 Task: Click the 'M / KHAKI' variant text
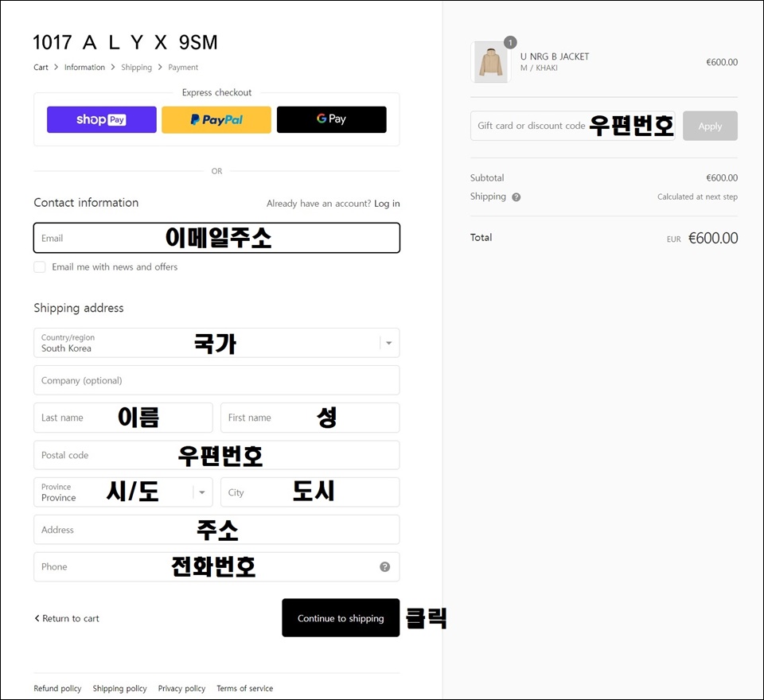(539, 68)
